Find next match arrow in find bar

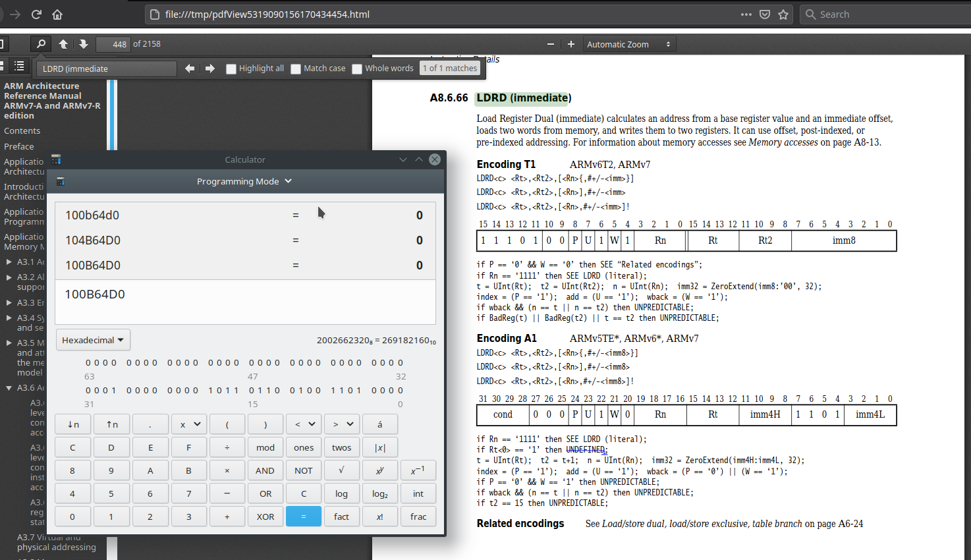pos(210,69)
